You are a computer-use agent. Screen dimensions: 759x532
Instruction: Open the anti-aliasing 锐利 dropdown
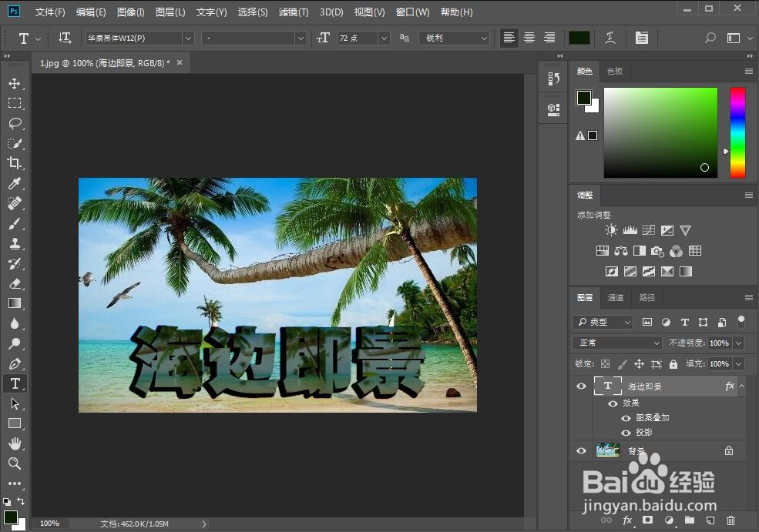click(x=455, y=38)
